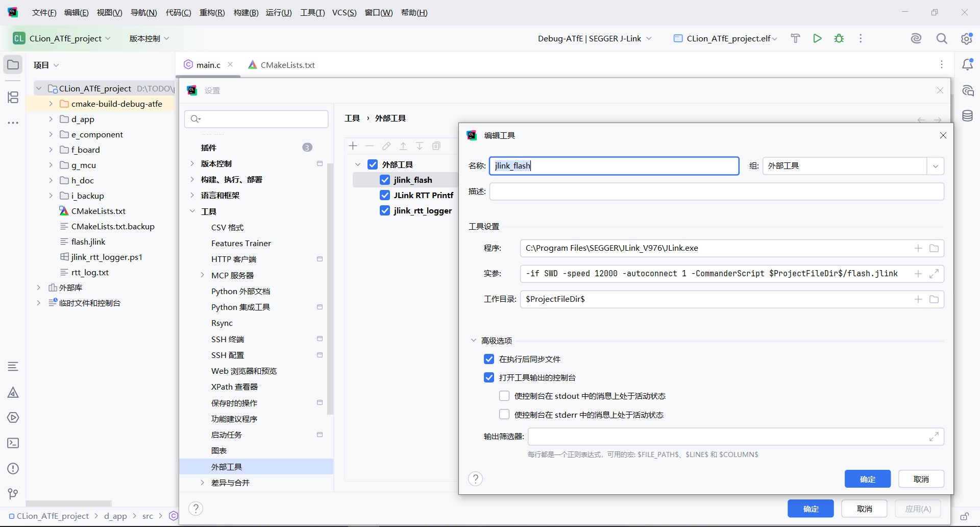Expand MCP 服务器 settings node

202,275
